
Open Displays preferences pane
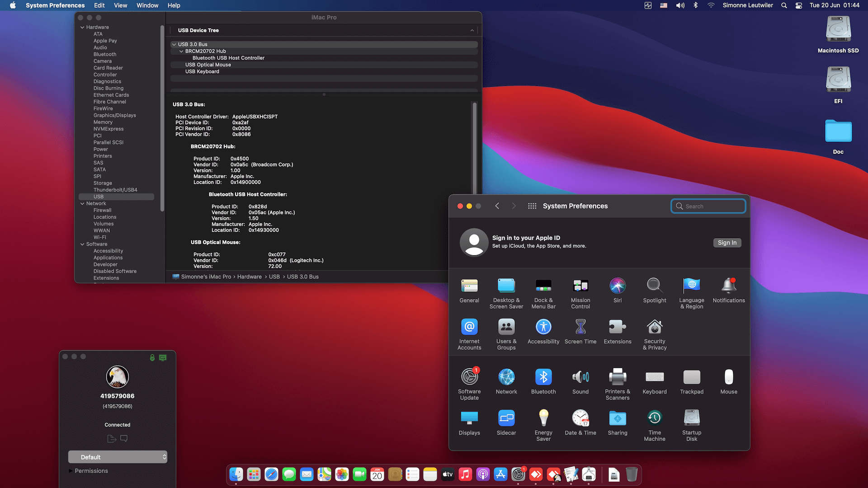(x=469, y=422)
